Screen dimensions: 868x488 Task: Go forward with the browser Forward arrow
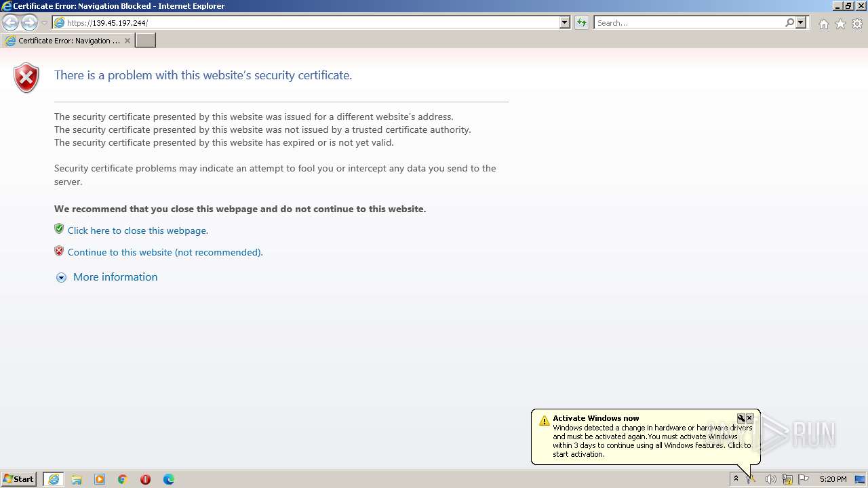coord(29,23)
